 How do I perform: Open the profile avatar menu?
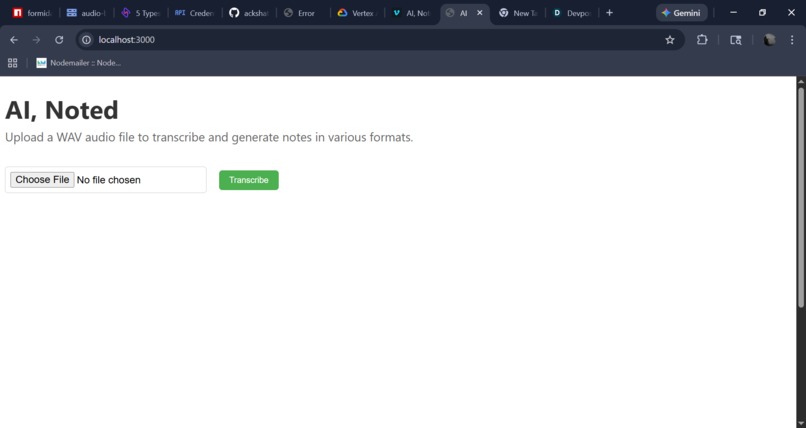pos(769,40)
